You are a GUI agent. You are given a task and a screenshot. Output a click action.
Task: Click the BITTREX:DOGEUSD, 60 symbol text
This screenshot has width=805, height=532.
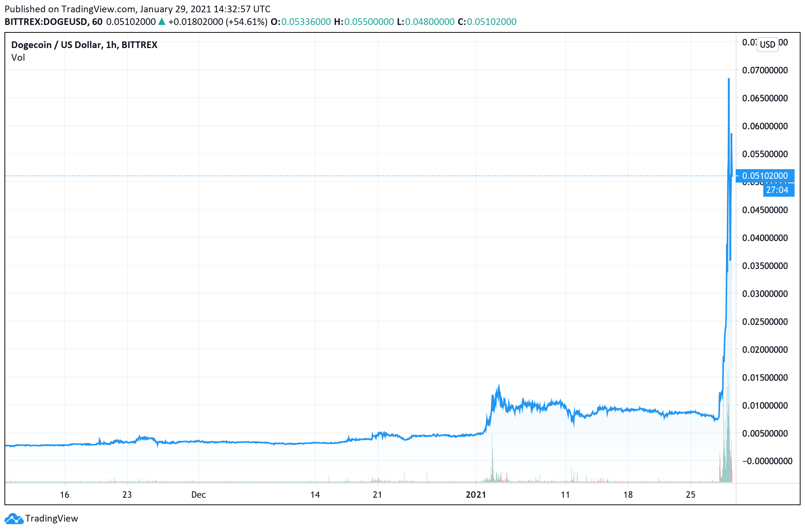tap(53, 22)
